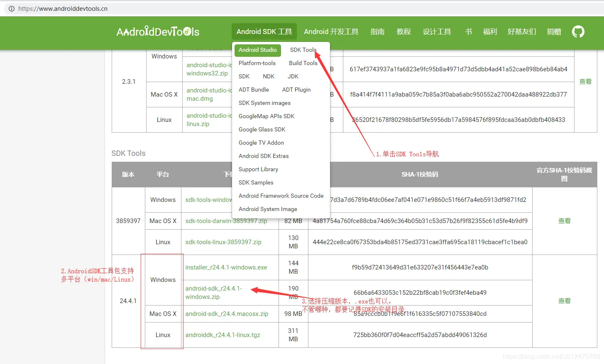The height and width of the screenshot is (364, 604).
Task: Download android-sdk_r24.4.1-windows.zip
Action: coord(213,293)
